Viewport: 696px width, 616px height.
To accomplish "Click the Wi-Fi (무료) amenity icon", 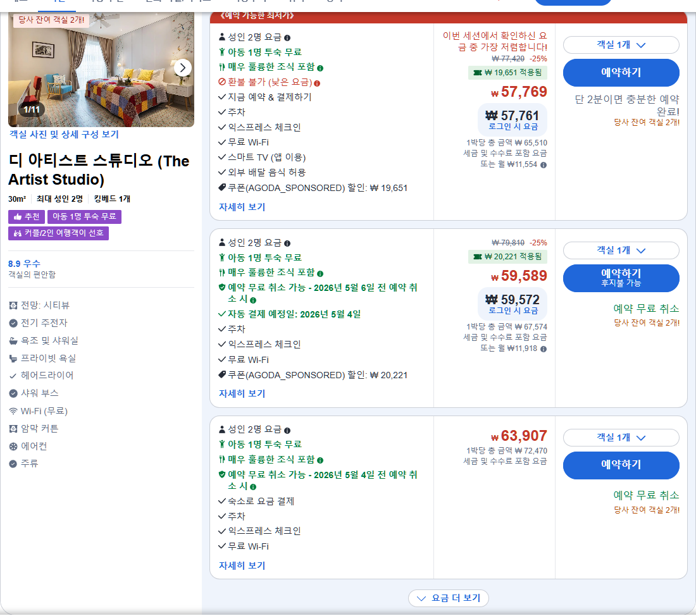I will pyautogui.click(x=13, y=411).
